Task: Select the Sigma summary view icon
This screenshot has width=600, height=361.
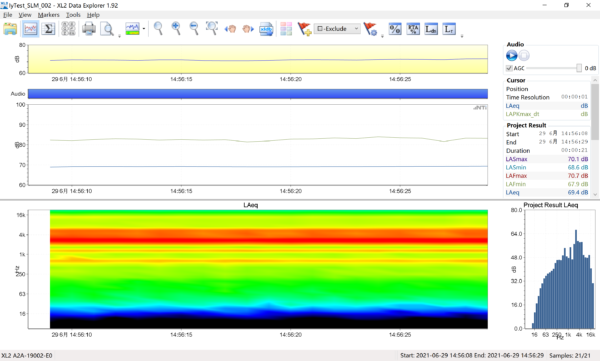Action: tap(49, 29)
